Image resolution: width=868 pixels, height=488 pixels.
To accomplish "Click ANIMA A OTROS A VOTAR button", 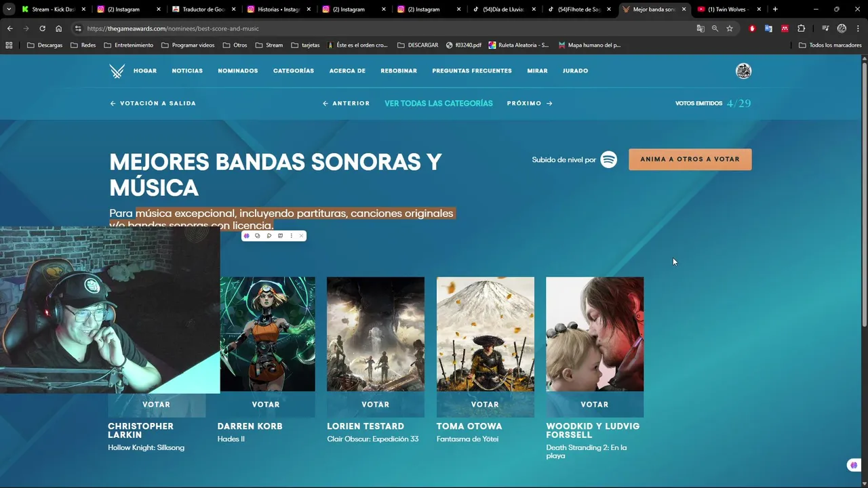I will (690, 159).
